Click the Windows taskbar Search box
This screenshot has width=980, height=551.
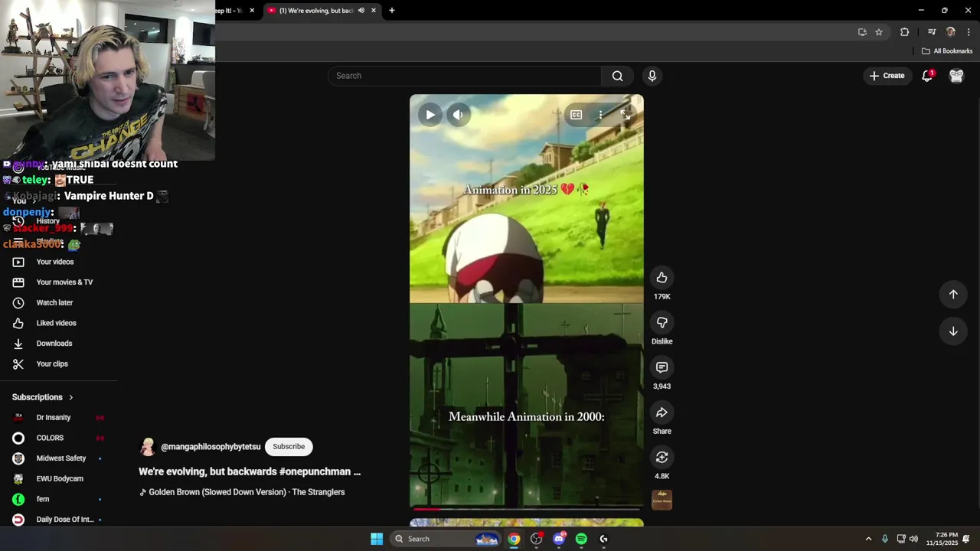click(446, 539)
